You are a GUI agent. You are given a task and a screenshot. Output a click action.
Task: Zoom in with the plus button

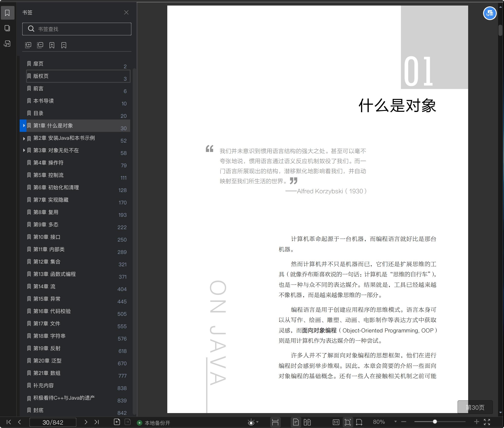476,422
